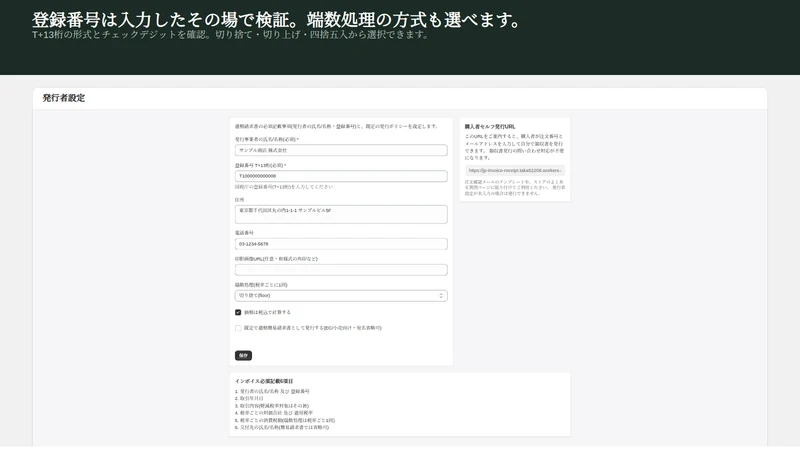The image size is (800, 450).
Task: Select the buyer self-issue URL box
Action: (515, 170)
